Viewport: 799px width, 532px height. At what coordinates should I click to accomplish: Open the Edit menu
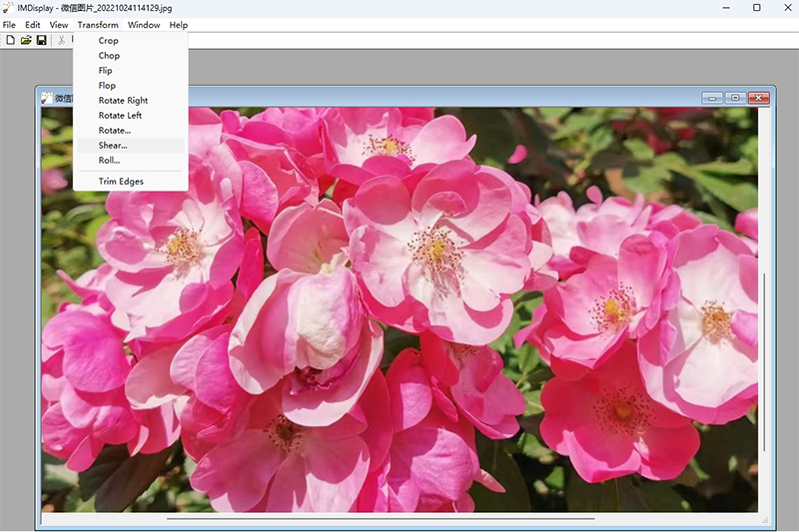[33, 25]
